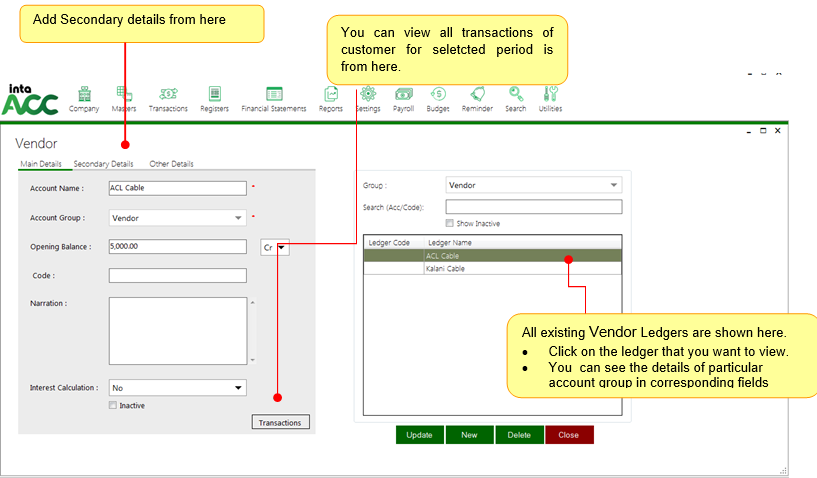Image resolution: width=817 pixels, height=478 pixels.
Task: Tick the Inactive checkbox
Action: click(x=113, y=405)
